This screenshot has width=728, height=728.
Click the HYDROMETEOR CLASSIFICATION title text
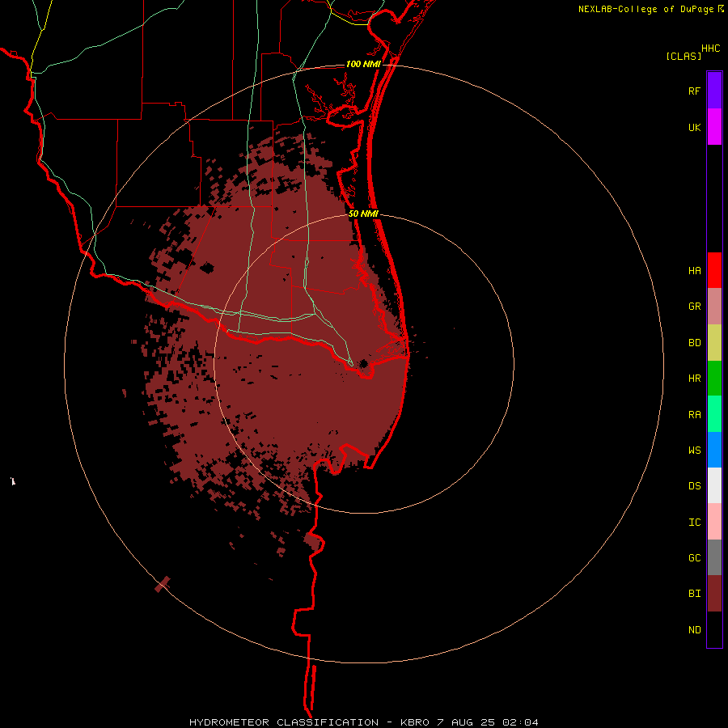tap(284, 722)
